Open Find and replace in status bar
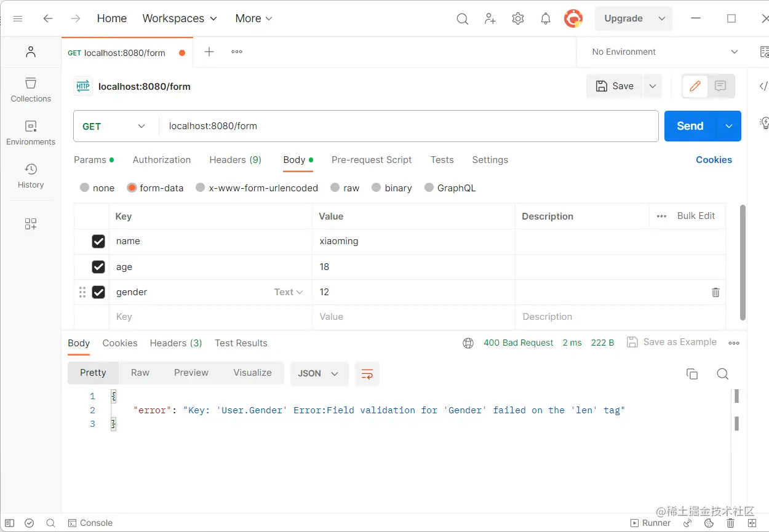The image size is (769, 532). point(50,523)
